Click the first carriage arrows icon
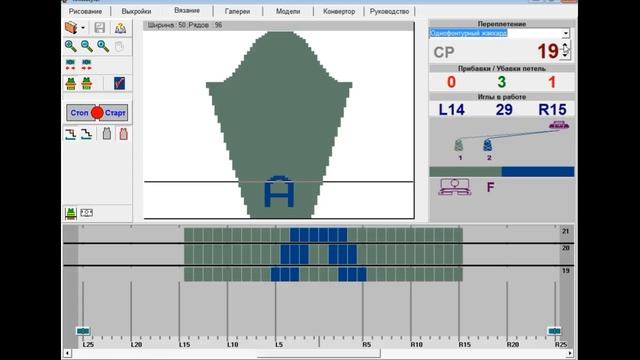Image resolution: width=640 pixels, height=360 pixels. (71, 64)
